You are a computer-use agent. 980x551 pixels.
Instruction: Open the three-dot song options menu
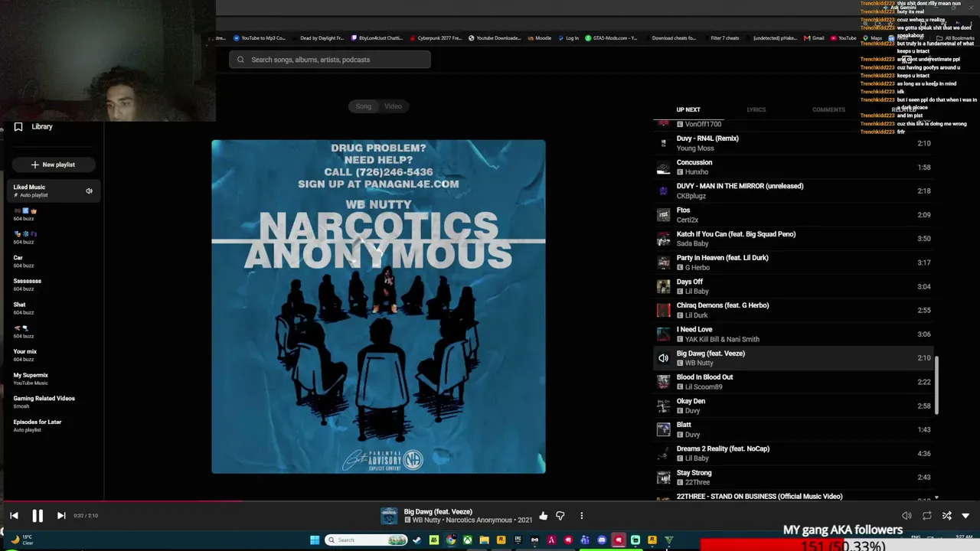[581, 516]
